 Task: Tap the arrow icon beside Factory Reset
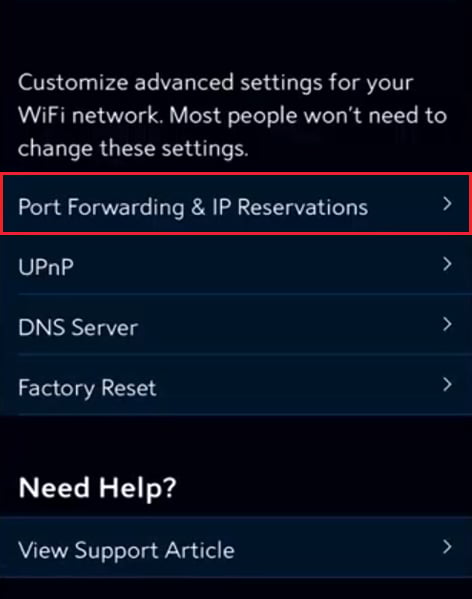(x=447, y=384)
